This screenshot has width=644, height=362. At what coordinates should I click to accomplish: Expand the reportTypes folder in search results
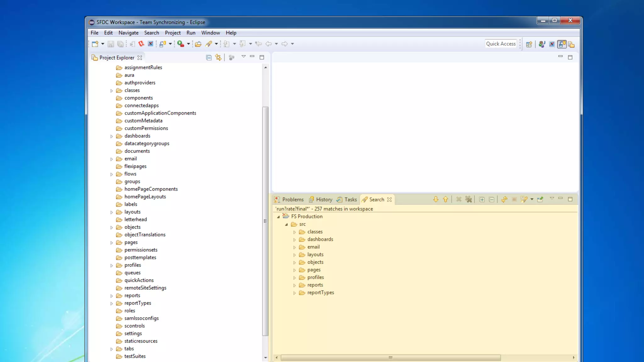(x=294, y=293)
